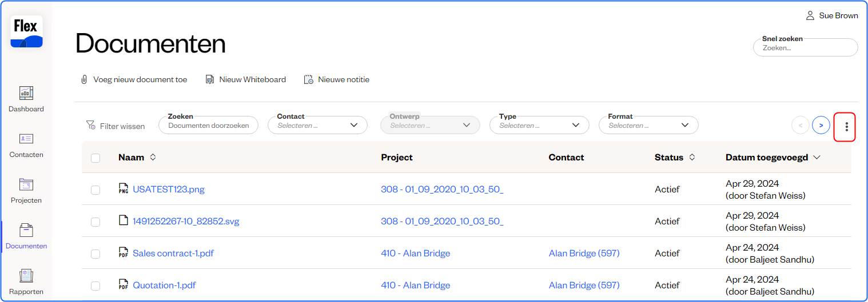Open Rapporten sidebar icon
Screen dimensions: 868x302
click(26, 276)
